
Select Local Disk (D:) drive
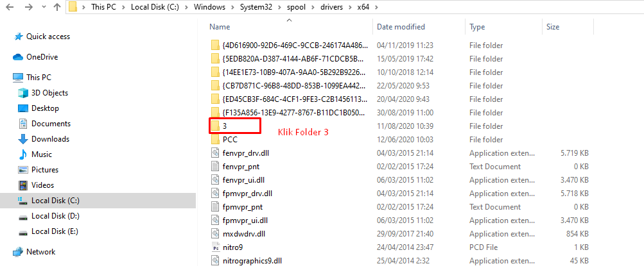pyautogui.click(x=55, y=216)
